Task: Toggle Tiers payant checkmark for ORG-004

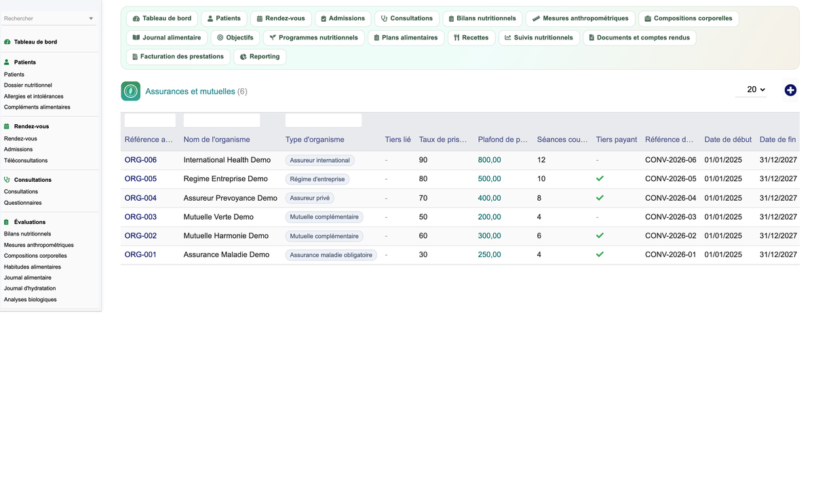Action: click(x=600, y=198)
